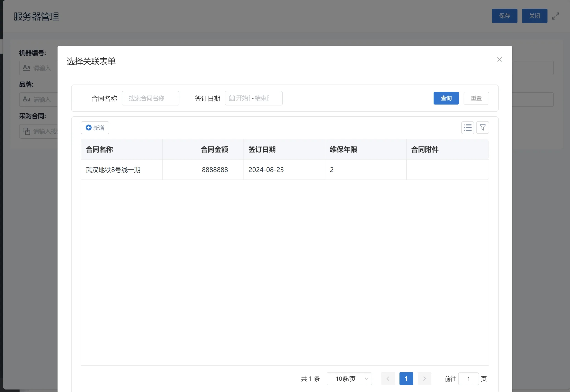The height and width of the screenshot is (392, 570).
Task: Click the 新增 plus button
Action: pyautogui.click(x=95, y=128)
